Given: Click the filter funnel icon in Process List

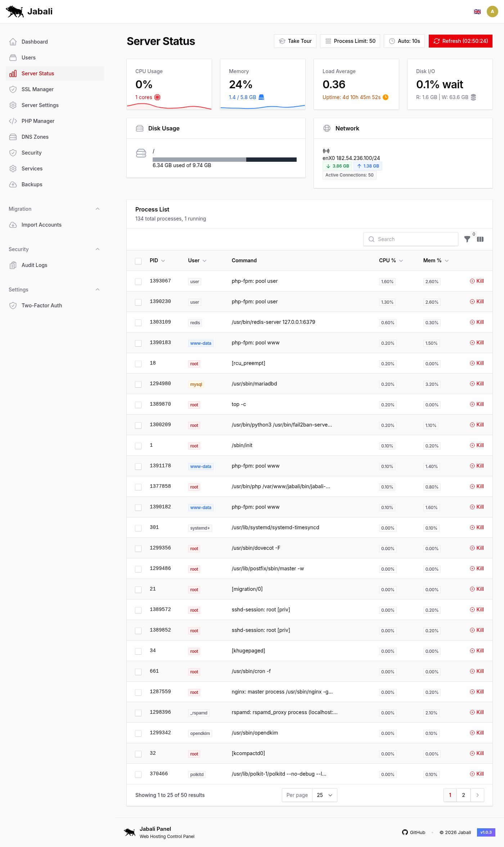Looking at the screenshot, I should (467, 239).
